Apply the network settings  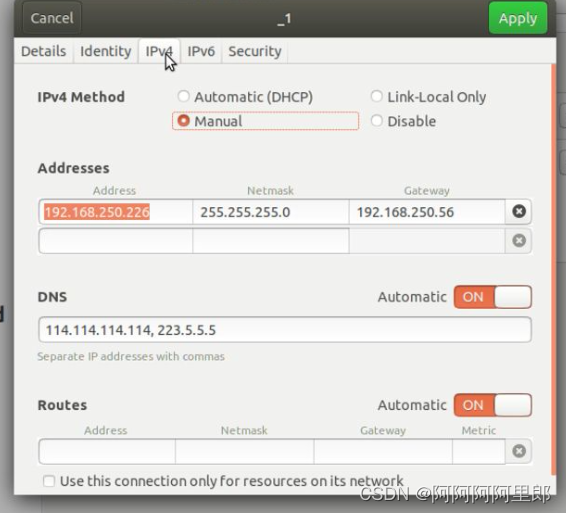(x=518, y=18)
